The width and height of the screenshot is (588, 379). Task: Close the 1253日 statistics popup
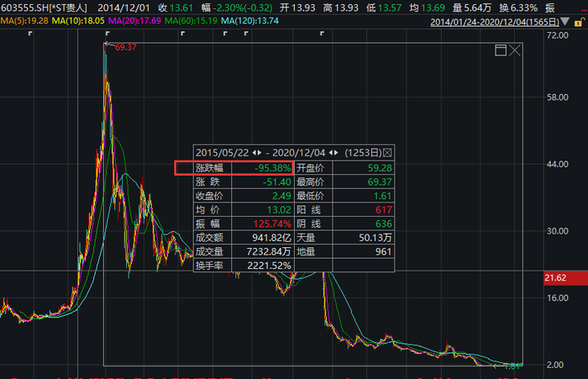pyautogui.click(x=387, y=153)
